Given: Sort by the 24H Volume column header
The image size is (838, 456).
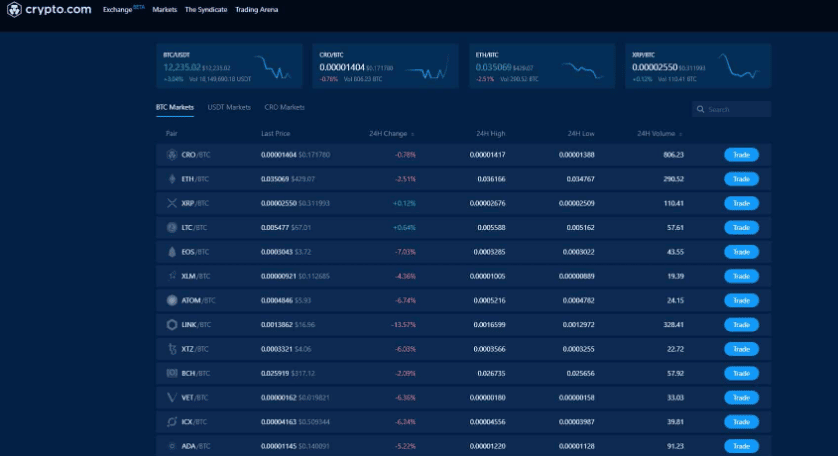Looking at the screenshot, I should [659, 133].
